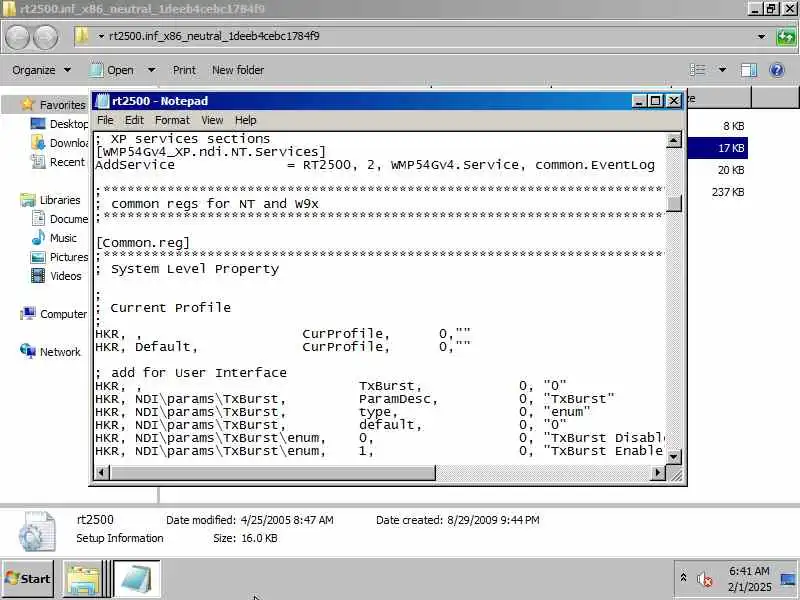Select the 17 KB file row
The image size is (800, 600).
pyautogui.click(x=717, y=148)
